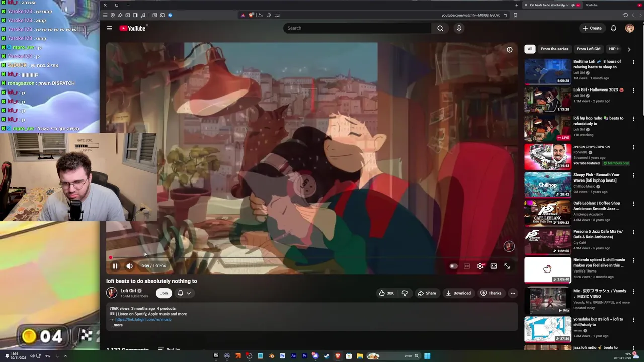This screenshot has height=362, width=644.
Task: Open Bedtime Lofi video thumbnail
Action: pos(547,72)
